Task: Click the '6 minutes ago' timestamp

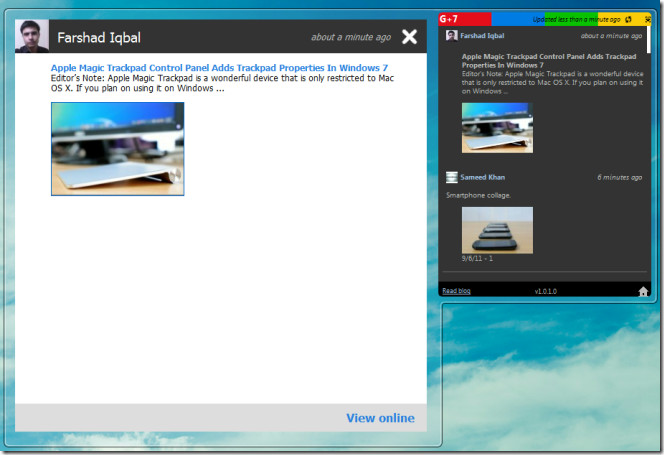Action: click(x=619, y=177)
